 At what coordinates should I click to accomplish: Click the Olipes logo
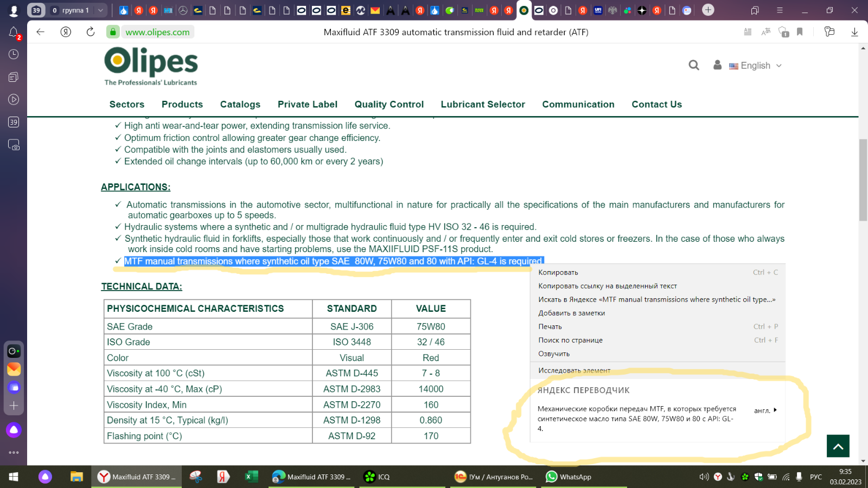pyautogui.click(x=151, y=66)
